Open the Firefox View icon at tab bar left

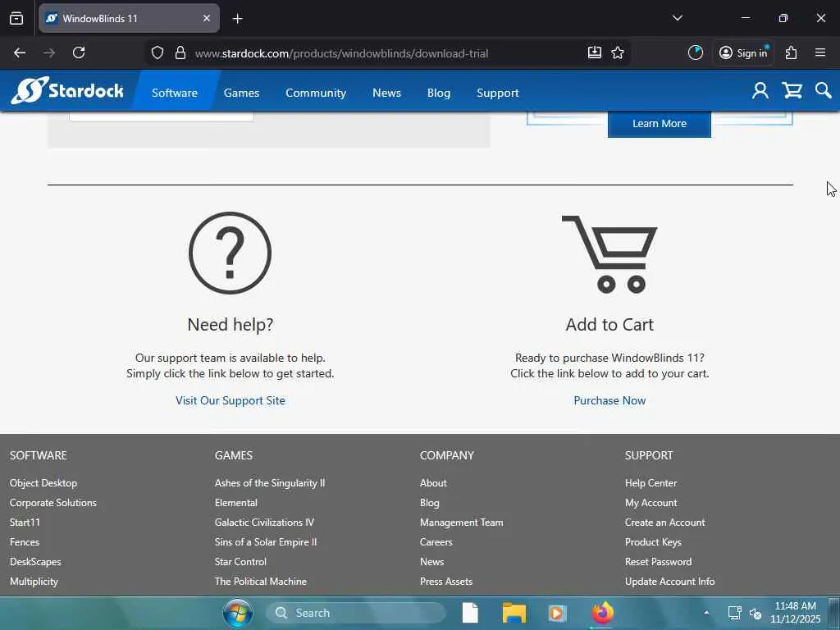coord(16,18)
